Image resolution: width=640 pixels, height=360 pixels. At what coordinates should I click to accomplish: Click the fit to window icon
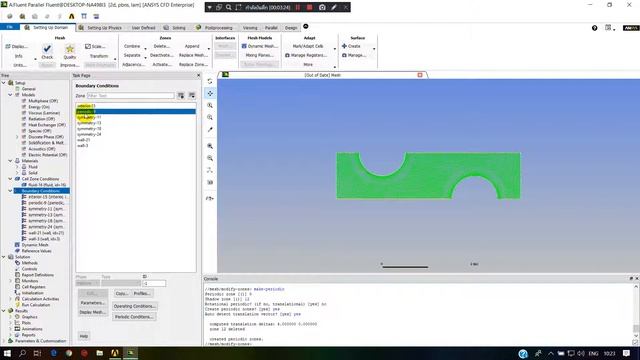[x=210, y=146]
